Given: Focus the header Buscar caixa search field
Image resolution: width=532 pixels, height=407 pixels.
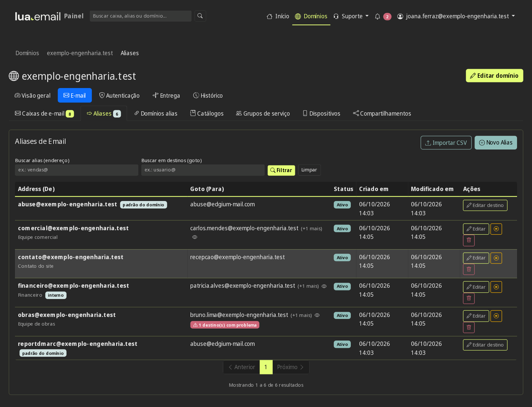Looking at the screenshot, I should point(140,16).
